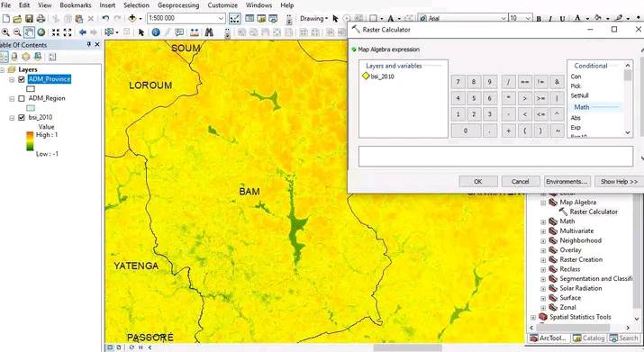Open Table Of Contents Options icon
The width and height of the screenshot is (644, 352).
[52, 57]
